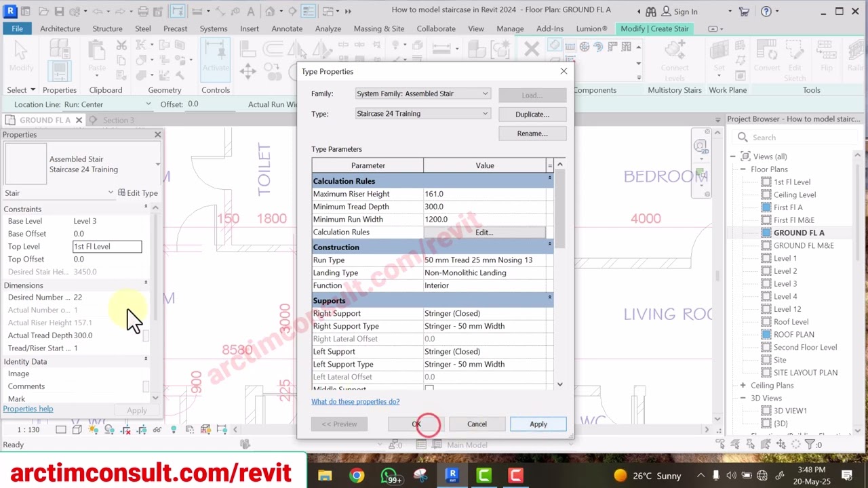The width and height of the screenshot is (868, 488).
Task: Click the Open folder icon in quick access toolbar
Action: pyautogui.click(x=42, y=11)
